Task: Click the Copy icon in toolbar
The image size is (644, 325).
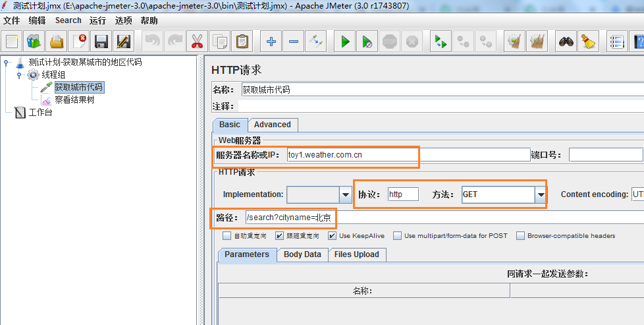Action: [x=220, y=41]
